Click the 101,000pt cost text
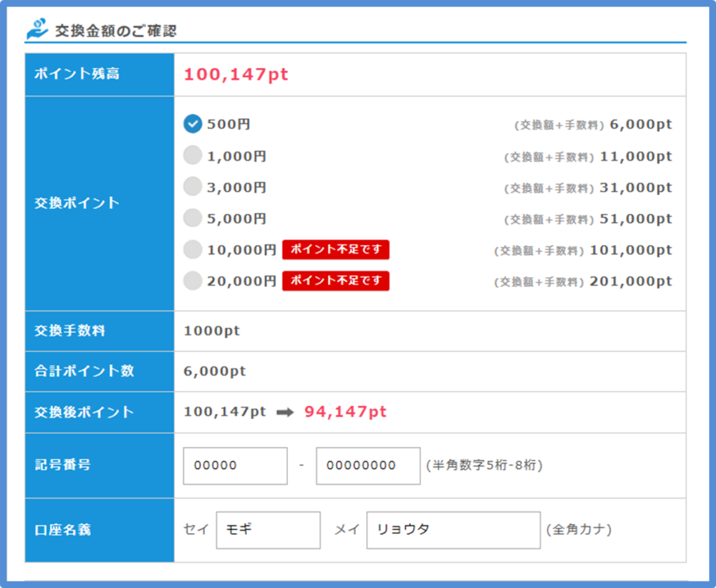The height and width of the screenshot is (588, 716). point(631,250)
